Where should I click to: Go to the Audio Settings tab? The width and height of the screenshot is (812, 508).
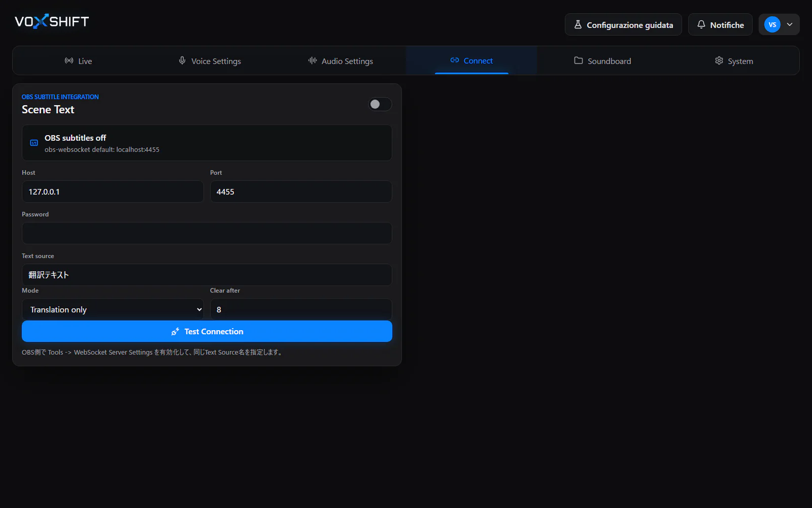341,61
